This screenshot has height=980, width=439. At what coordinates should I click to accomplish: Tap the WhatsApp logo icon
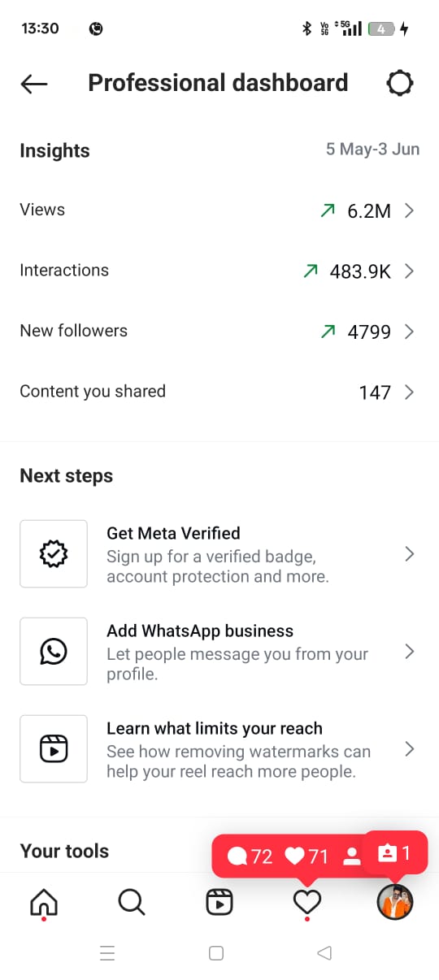coord(54,651)
